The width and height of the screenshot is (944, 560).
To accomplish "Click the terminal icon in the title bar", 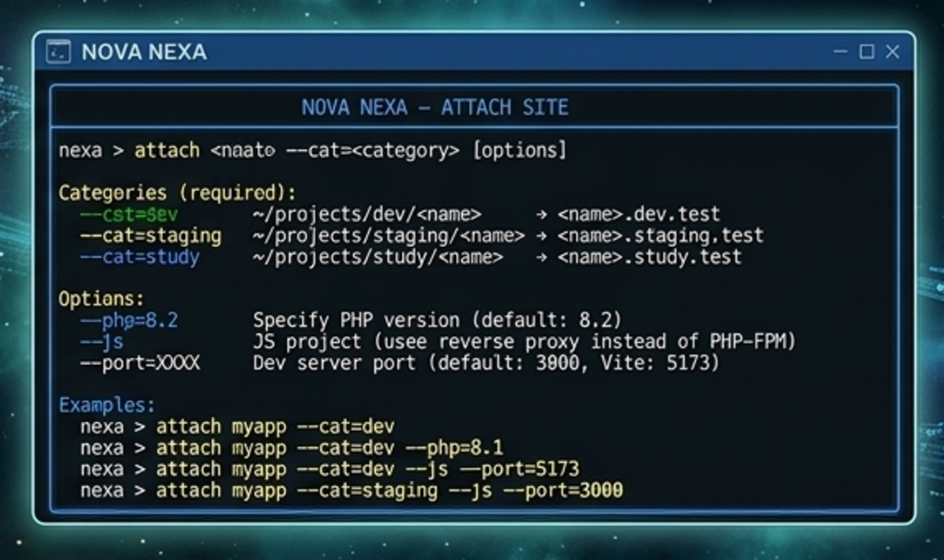I will coord(58,52).
